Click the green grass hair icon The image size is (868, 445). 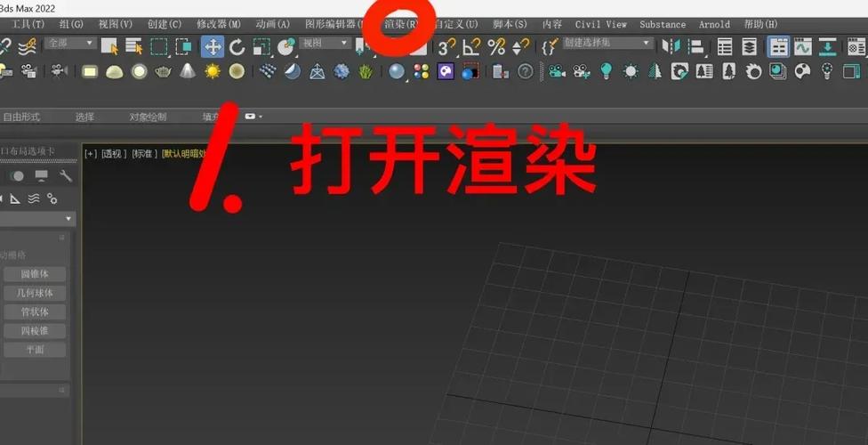pyautogui.click(x=366, y=71)
